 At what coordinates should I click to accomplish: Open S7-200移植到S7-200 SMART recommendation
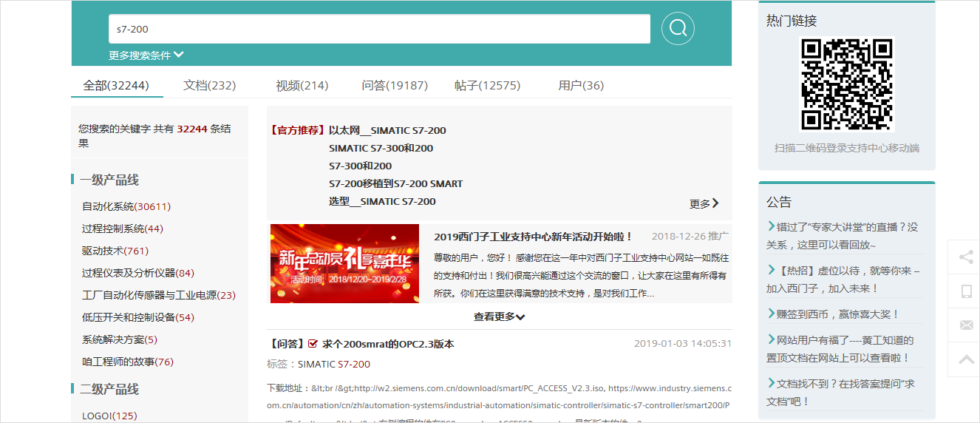[x=395, y=183]
